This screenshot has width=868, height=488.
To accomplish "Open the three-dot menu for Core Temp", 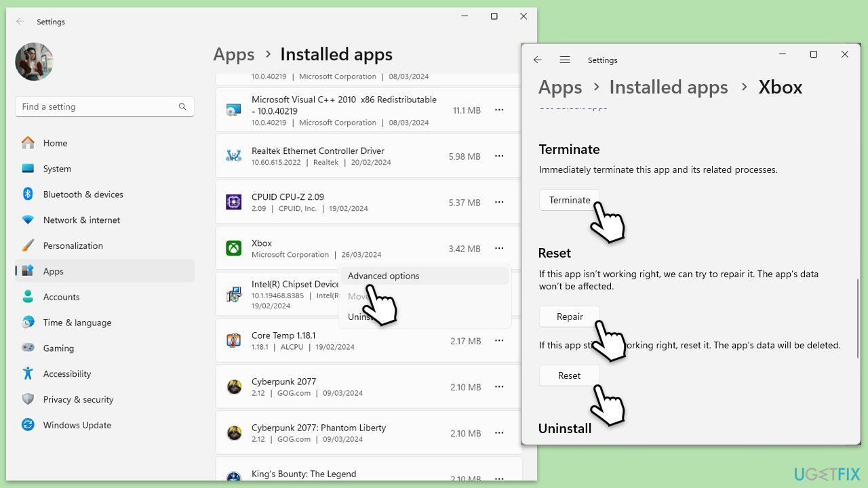I will pos(499,341).
